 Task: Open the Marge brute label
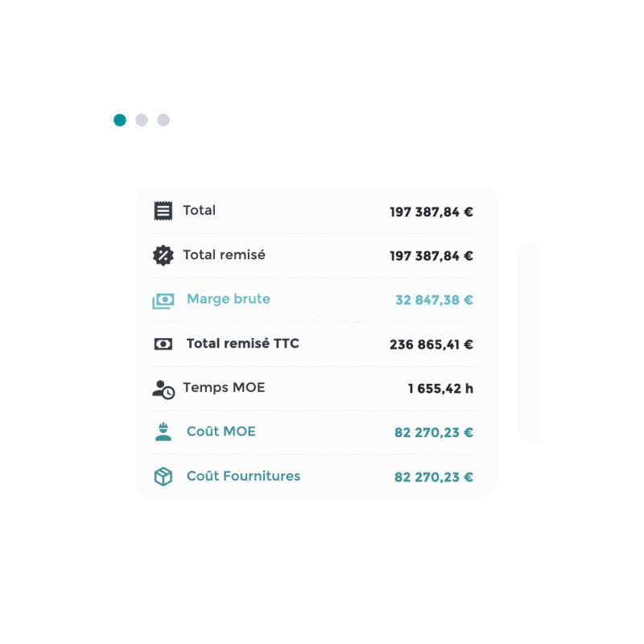coord(229,299)
